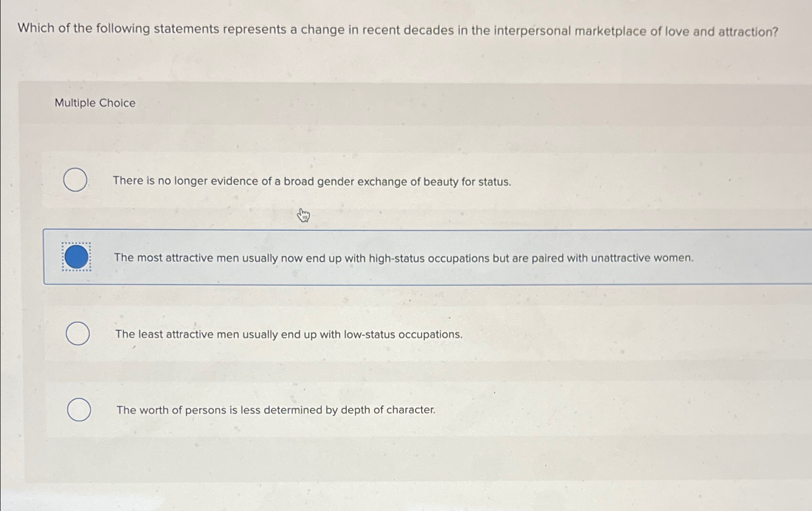
Task: Select 'worth of persons less determined by character'
Action: click(275, 410)
